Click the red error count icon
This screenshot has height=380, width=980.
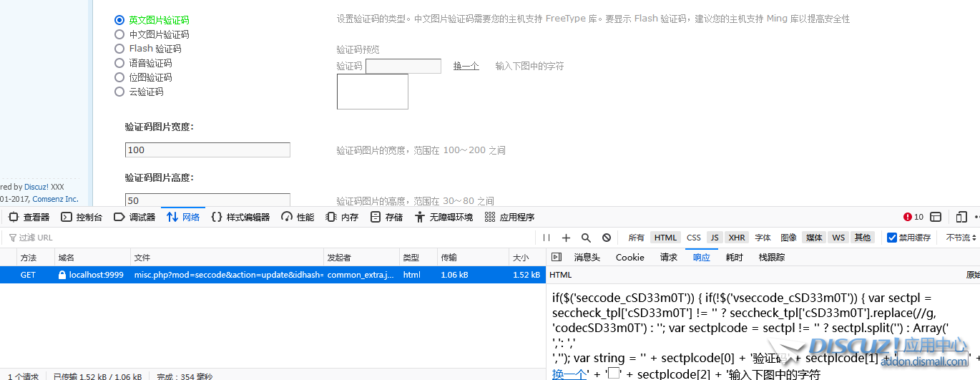click(913, 217)
